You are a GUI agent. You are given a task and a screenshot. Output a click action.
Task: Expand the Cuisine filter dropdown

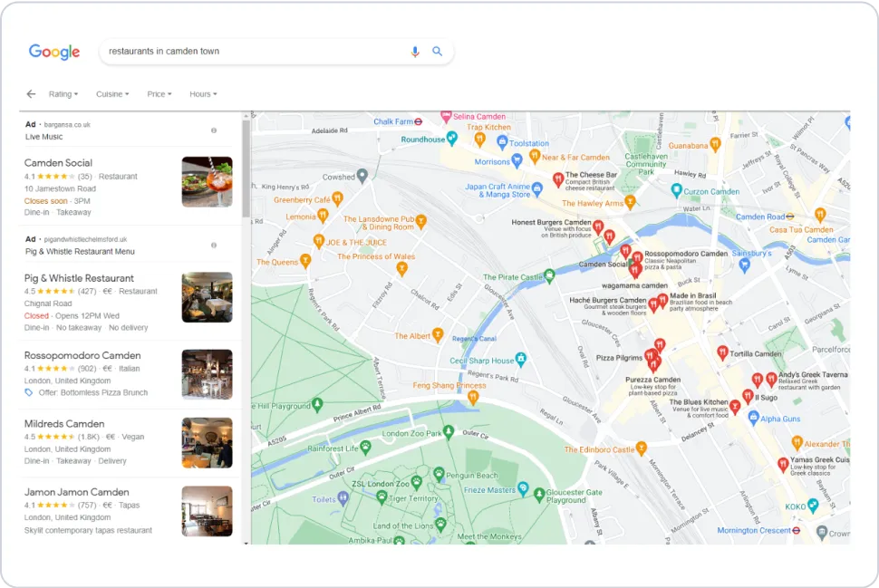tap(112, 94)
